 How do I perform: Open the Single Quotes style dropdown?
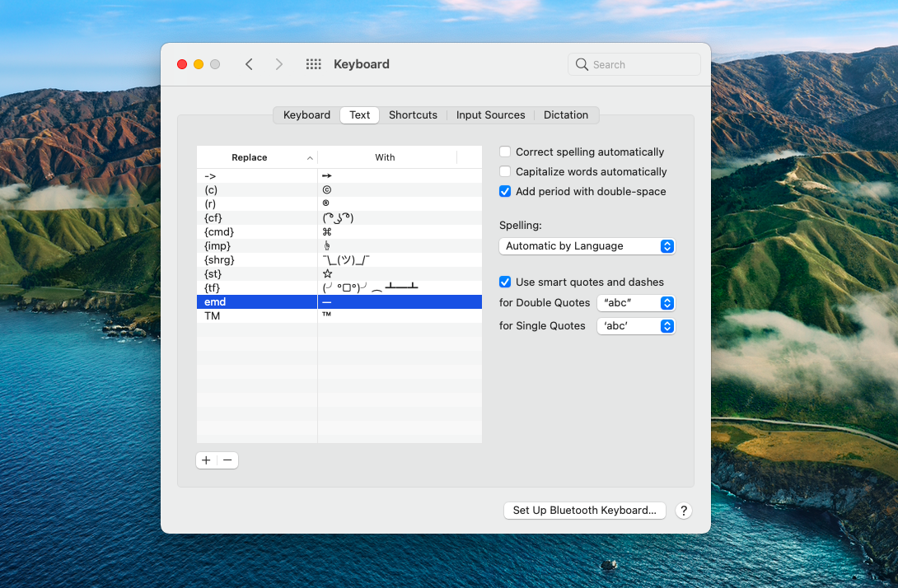tap(635, 325)
